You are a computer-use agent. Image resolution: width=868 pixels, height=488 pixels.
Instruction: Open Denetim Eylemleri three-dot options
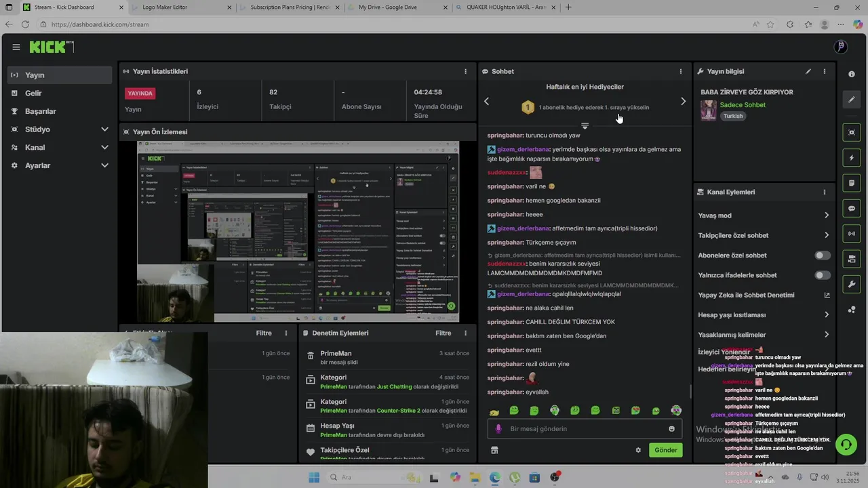465,333
